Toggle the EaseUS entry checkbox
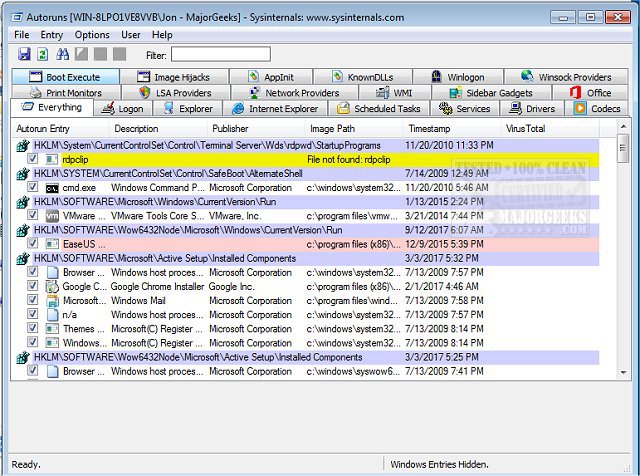The image size is (640, 476). (x=33, y=243)
